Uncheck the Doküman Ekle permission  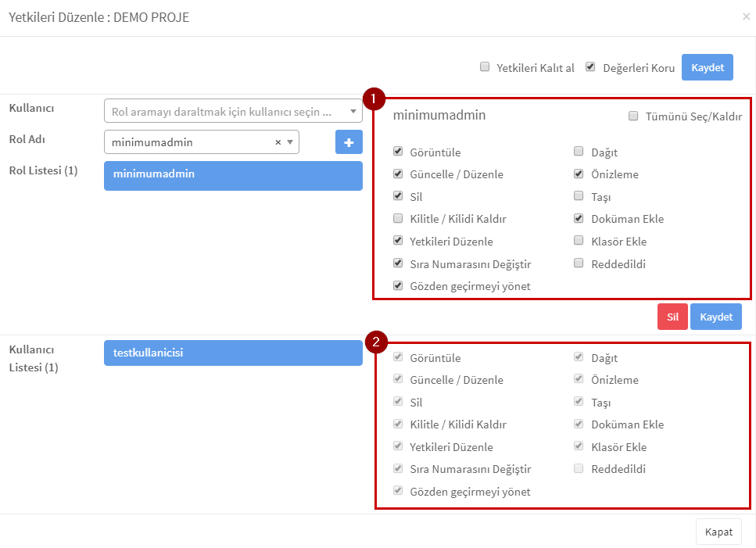[579, 218]
